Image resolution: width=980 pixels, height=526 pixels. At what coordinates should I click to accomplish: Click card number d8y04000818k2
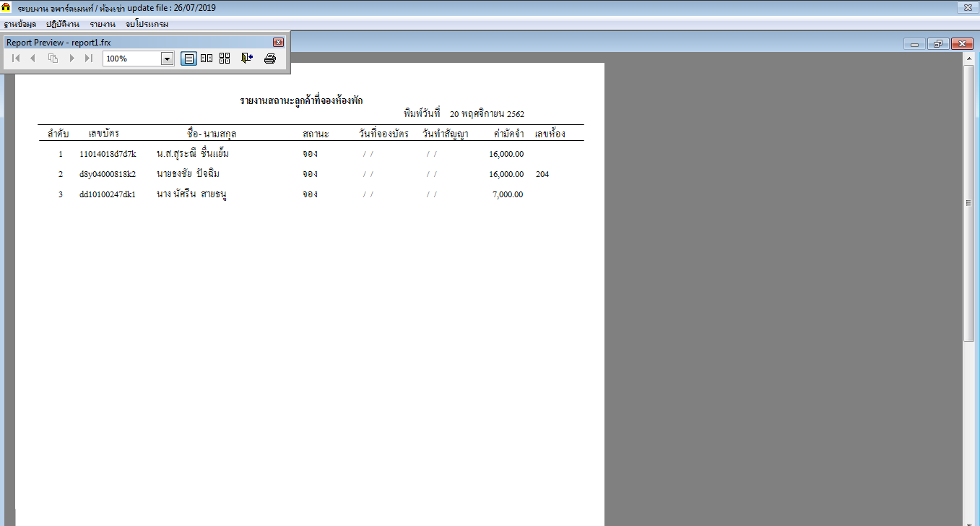click(x=108, y=174)
